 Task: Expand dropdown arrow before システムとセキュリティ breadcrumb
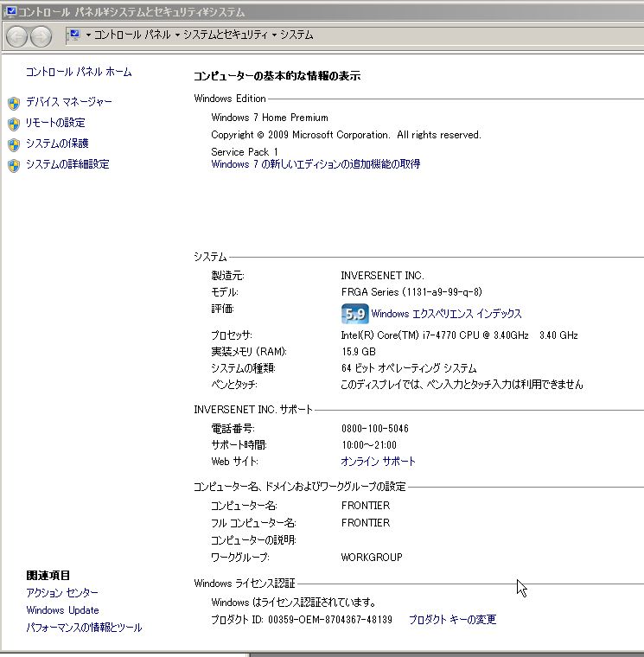coord(178,35)
